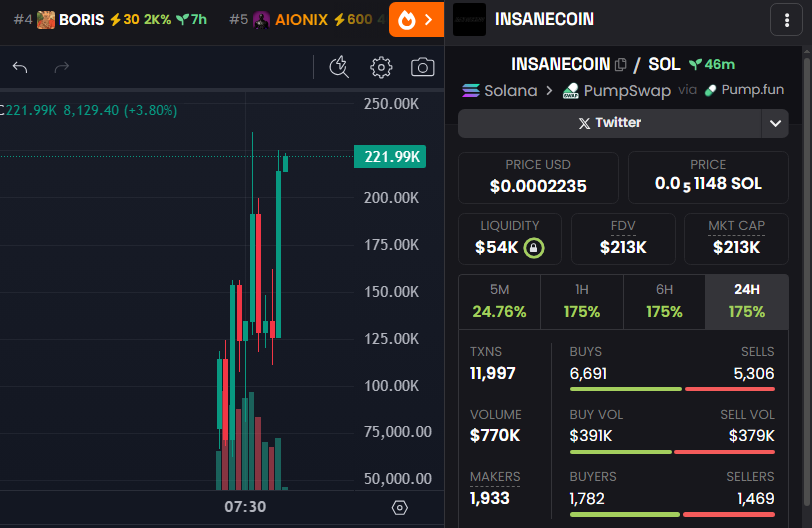This screenshot has width=812, height=528.
Task: Click the MAKERS 1,933 value
Action: click(x=489, y=498)
